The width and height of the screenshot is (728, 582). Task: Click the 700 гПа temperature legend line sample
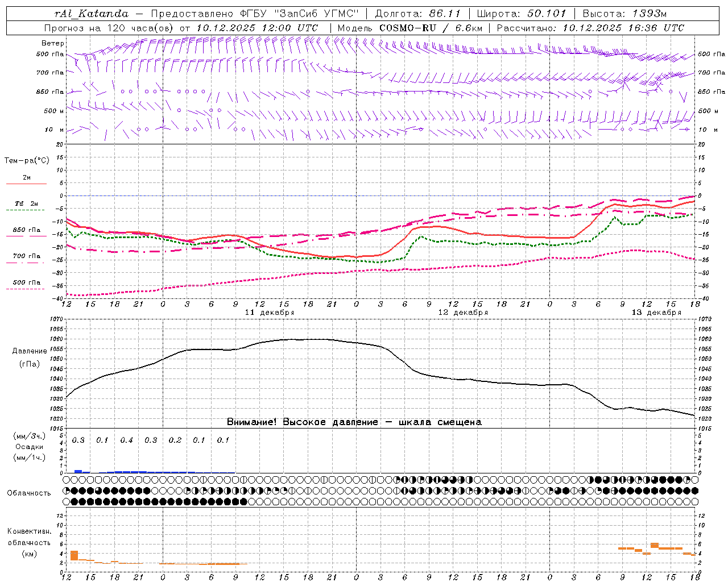pos(26,263)
